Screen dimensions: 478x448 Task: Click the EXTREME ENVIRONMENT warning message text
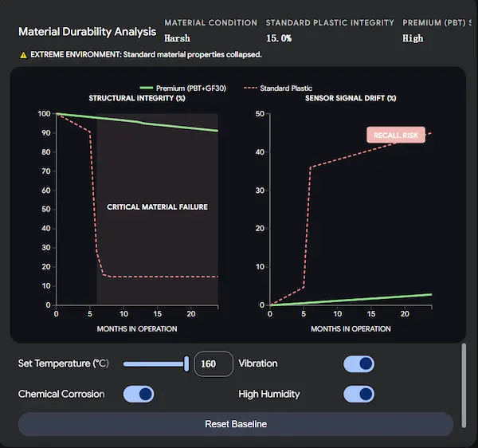[x=146, y=55]
